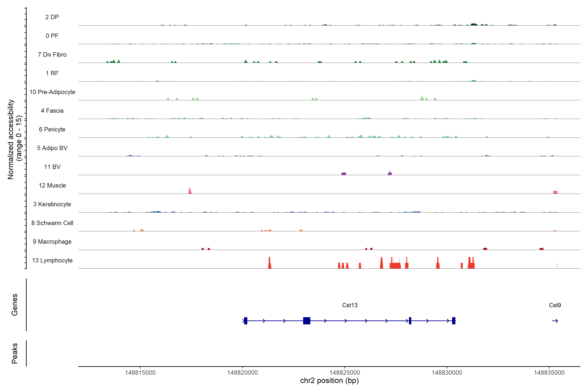Image resolution: width=588 pixels, height=392 pixels.
Task: Click the chr2 position (bp) axis title
Action: [329, 381]
